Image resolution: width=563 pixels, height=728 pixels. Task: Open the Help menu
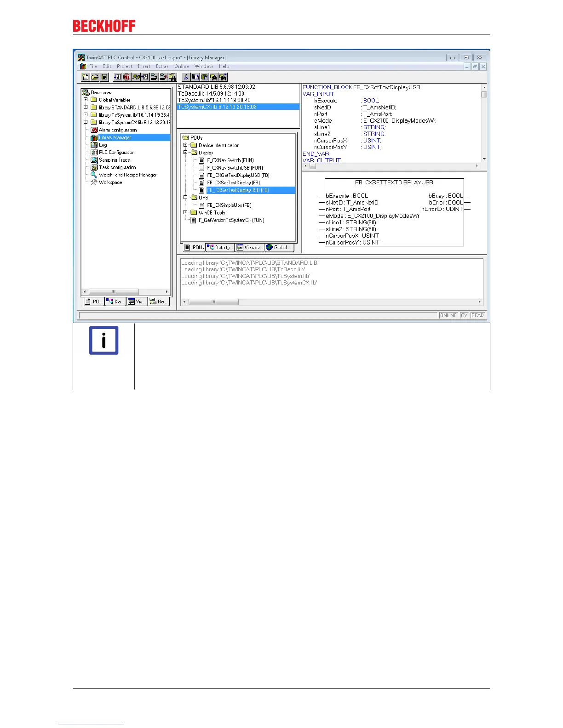(x=224, y=66)
